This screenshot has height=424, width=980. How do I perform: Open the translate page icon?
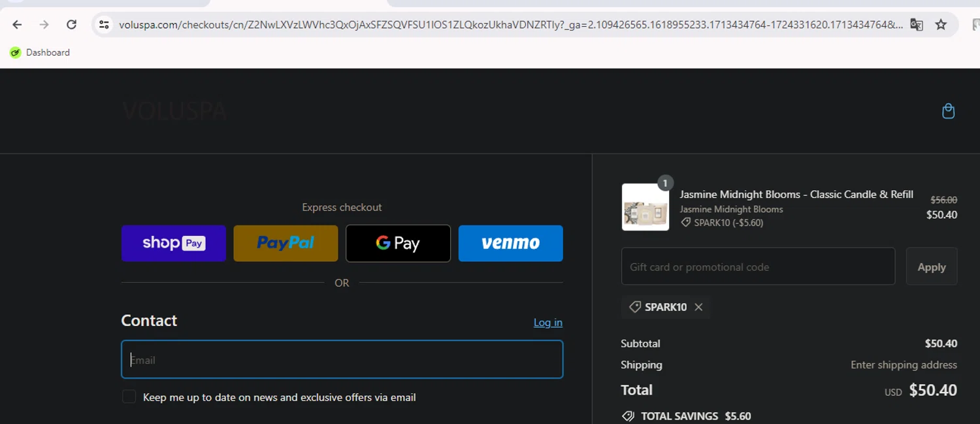click(x=917, y=25)
